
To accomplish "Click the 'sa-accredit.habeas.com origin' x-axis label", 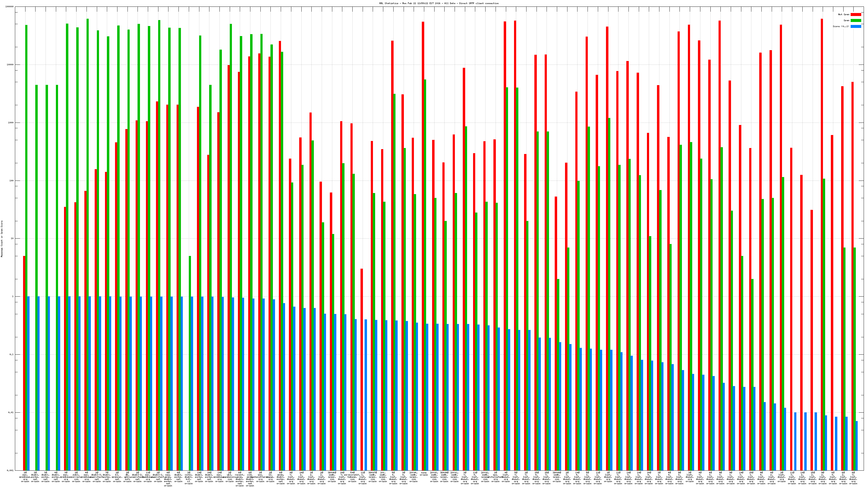I will click(x=352, y=477).
